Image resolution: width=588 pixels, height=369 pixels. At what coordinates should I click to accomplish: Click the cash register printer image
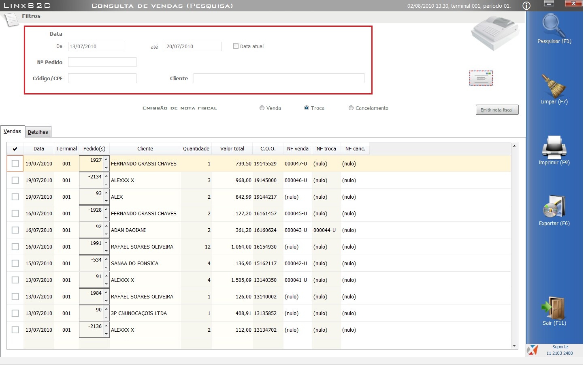[x=495, y=34]
